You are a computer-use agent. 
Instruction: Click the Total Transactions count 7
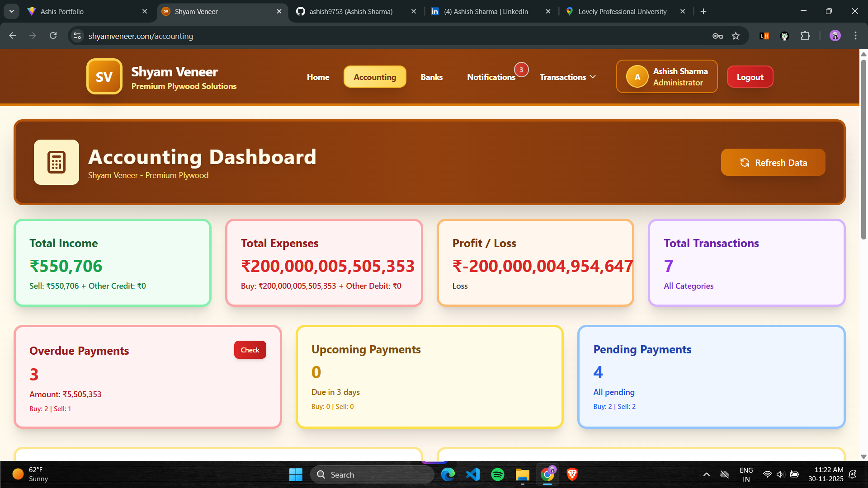[669, 266]
